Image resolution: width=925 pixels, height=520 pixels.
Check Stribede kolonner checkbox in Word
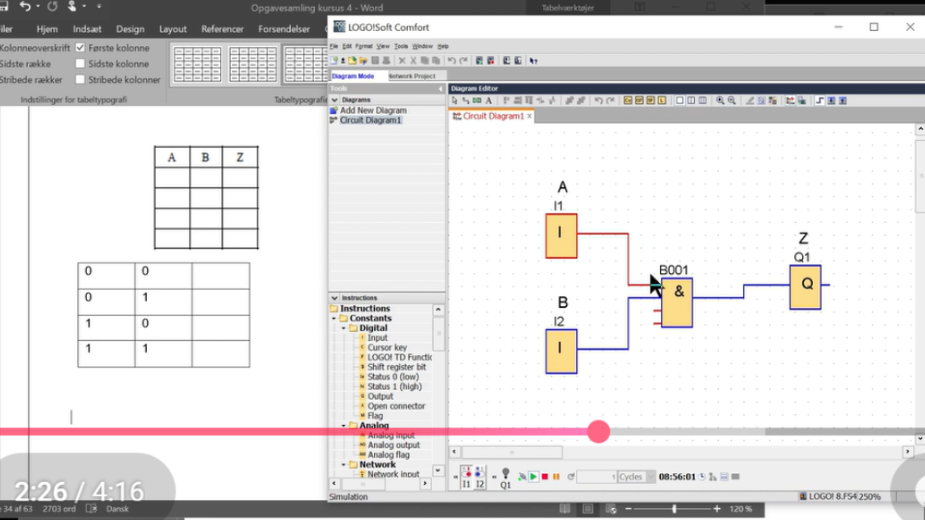81,79
